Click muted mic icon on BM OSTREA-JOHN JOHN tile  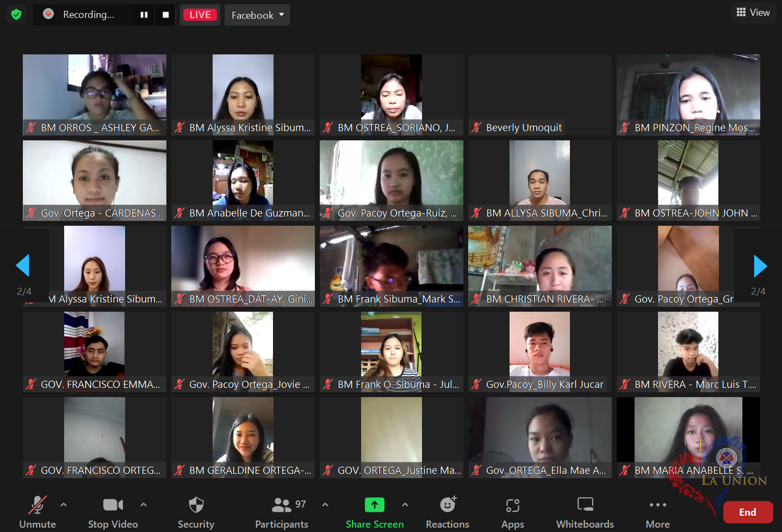point(625,213)
